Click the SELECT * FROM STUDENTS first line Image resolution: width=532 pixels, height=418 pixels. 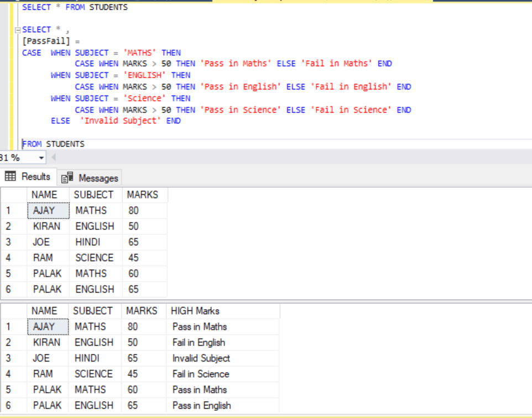click(75, 7)
